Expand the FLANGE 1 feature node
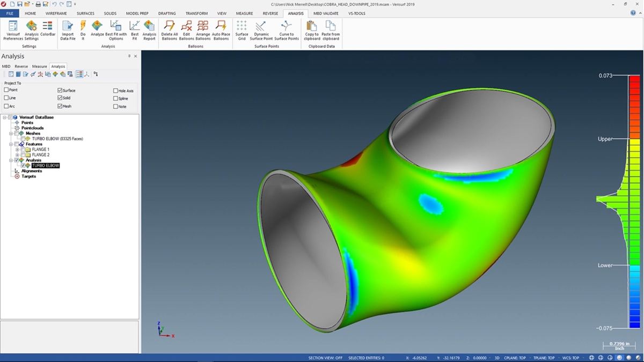 [17, 150]
